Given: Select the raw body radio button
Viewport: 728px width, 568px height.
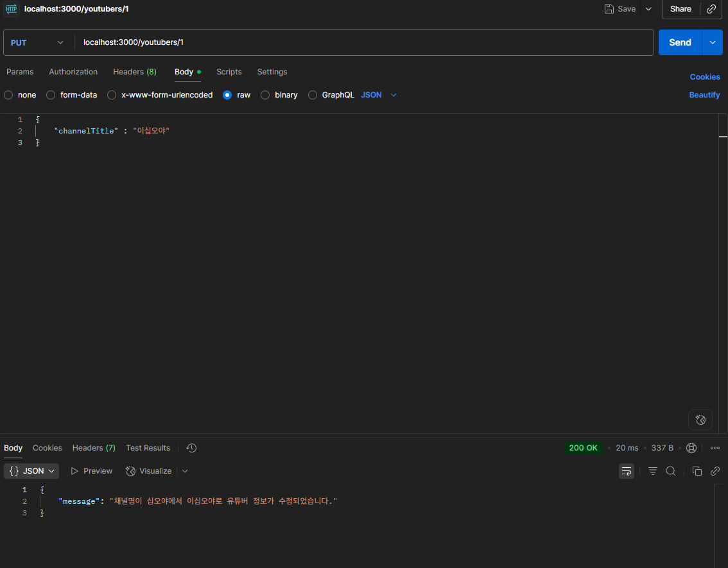Looking at the screenshot, I should 227,95.
